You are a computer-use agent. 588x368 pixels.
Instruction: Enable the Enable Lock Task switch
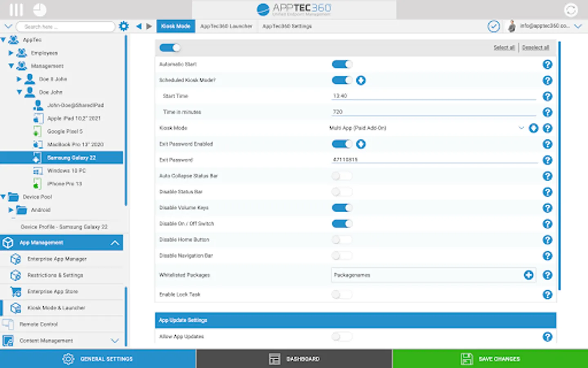(x=342, y=294)
